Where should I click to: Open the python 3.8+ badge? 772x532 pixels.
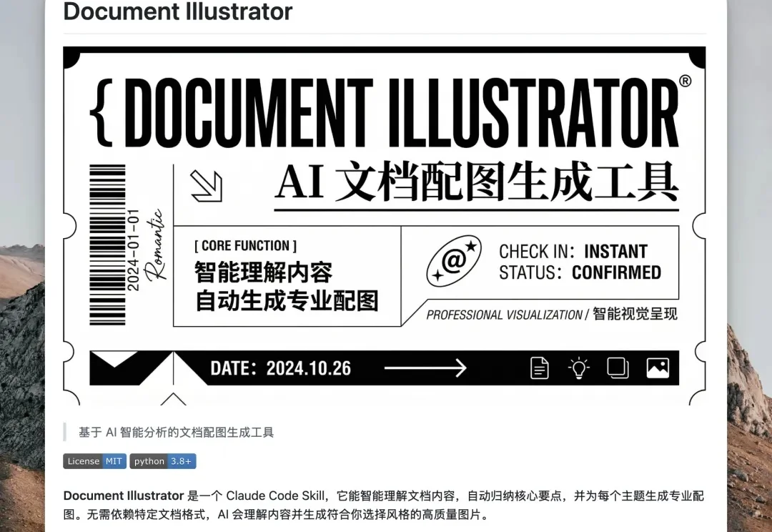pyautogui.click(x=163, y=461)
